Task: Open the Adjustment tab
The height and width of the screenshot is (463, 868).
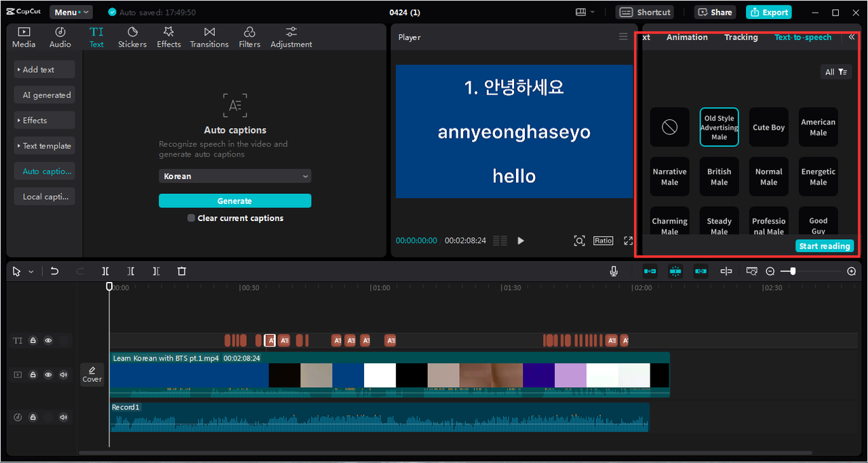Action: (292, 37)
